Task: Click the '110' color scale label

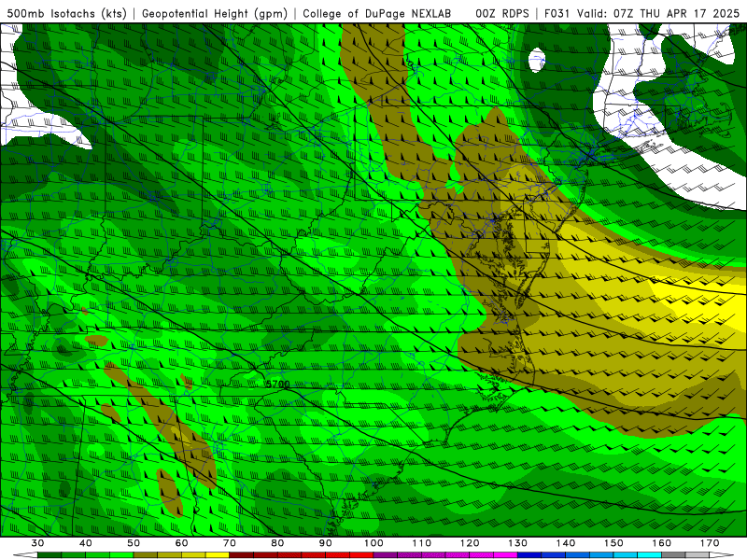Action: [x=422, y=543]
